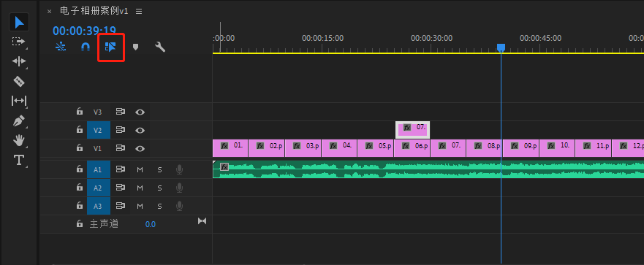Click fx badge on the audio clip
The image size is (644, 265).
(224, 166)
